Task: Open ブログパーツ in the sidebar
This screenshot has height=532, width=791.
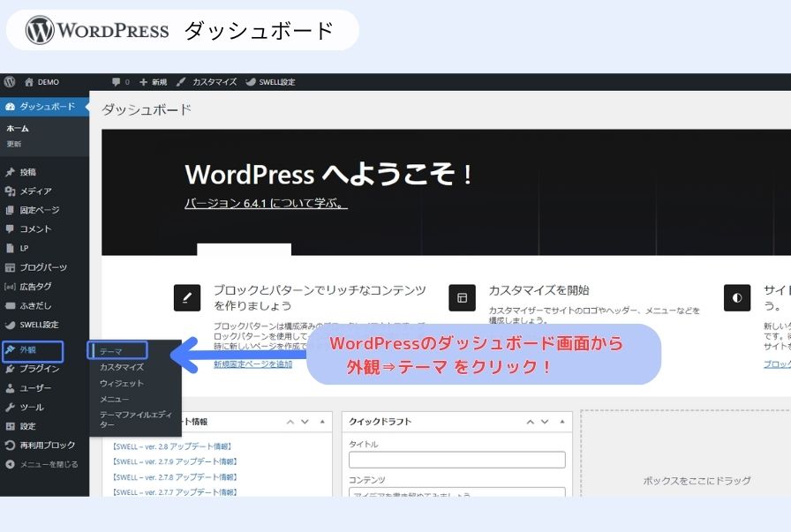Action: click(x=44, y=267)
